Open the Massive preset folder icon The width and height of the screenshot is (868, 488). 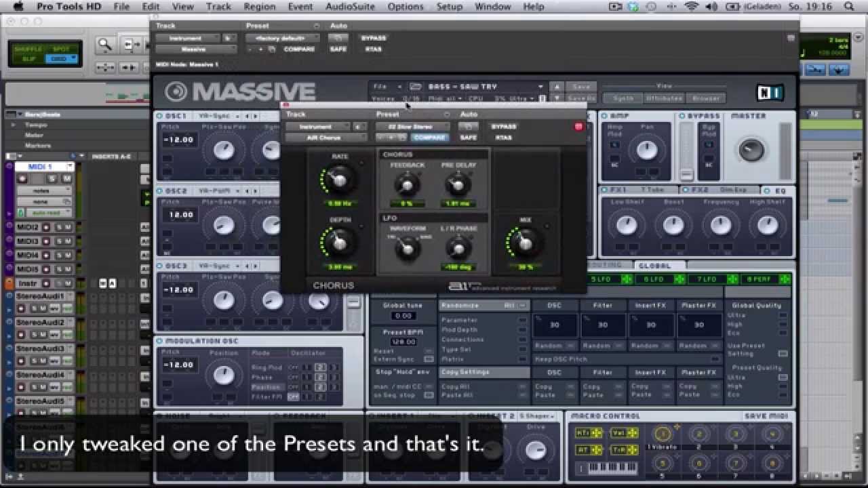pos(416,87)
